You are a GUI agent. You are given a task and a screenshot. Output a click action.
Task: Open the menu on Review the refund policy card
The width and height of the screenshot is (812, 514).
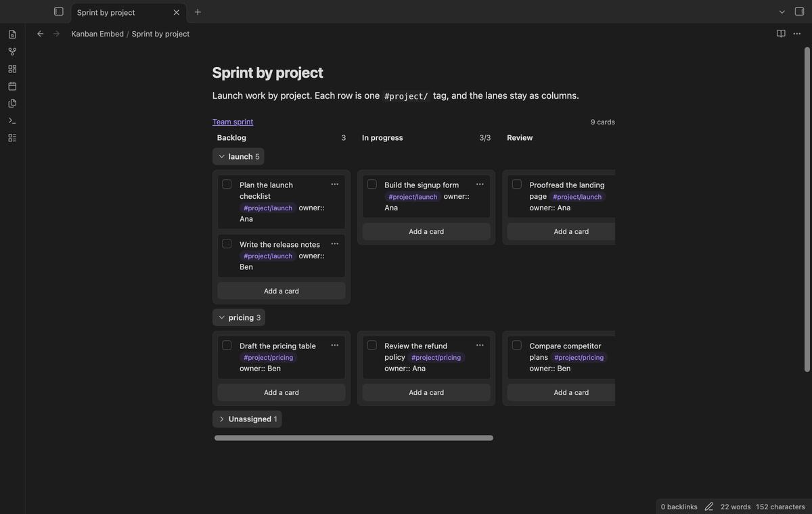(x=480, y=345)
